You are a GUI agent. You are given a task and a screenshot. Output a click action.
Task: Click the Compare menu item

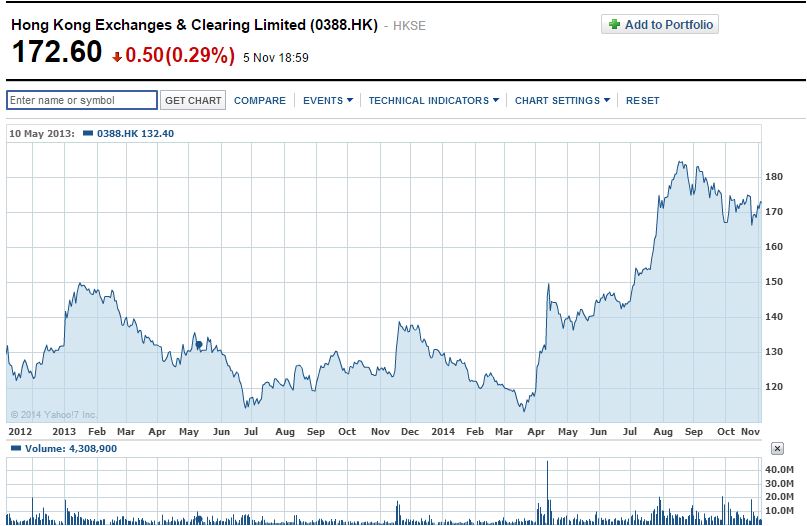pyautogui.click(x=260, y=100)
